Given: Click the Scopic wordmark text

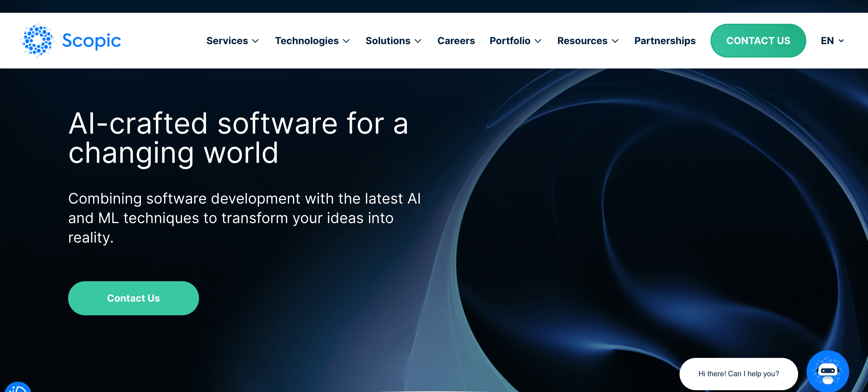Looking at the screenshot, I should [91, 41].
